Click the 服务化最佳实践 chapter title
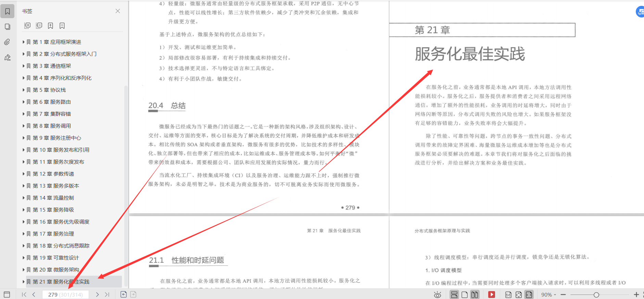 coord(470,54)
